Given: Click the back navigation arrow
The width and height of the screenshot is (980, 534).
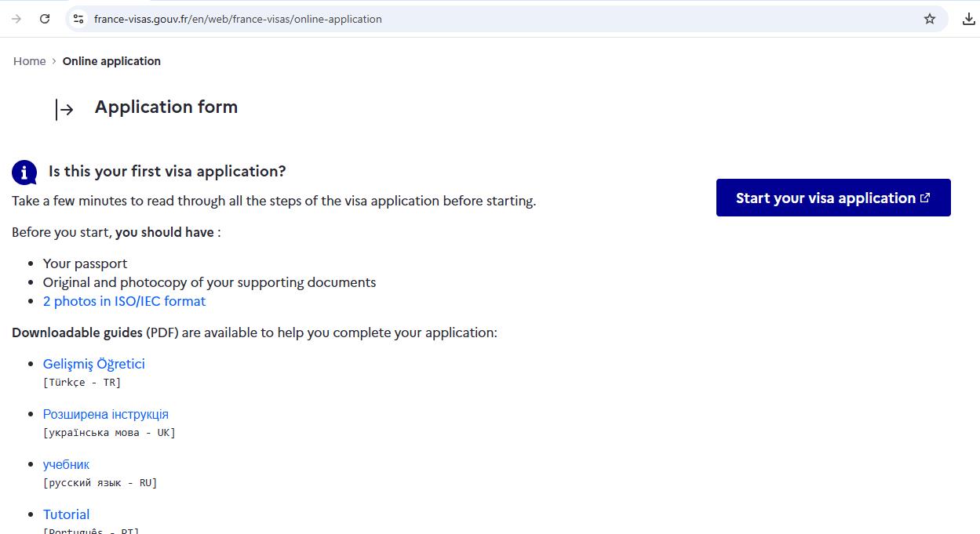Looking at the screenshot, I should pyautogui.click(x=15, y=18).
